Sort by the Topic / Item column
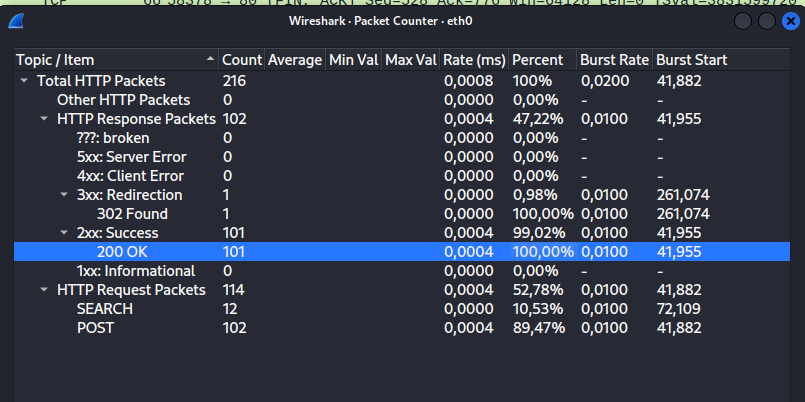 click(117, 60)
